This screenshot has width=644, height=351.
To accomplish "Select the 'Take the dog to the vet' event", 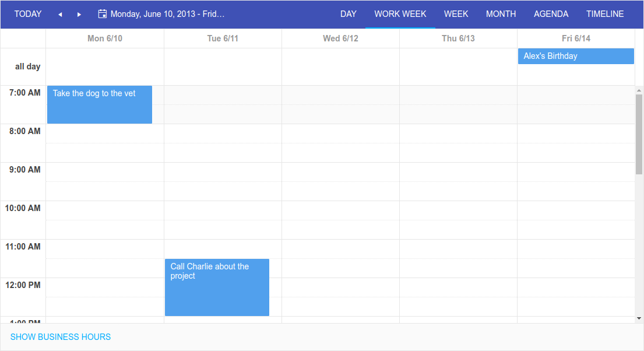I will tap(100, 104).
